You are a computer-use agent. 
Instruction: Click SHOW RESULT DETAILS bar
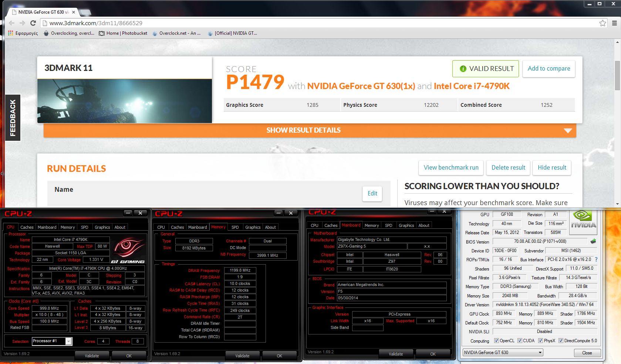[x=310, y=130]
